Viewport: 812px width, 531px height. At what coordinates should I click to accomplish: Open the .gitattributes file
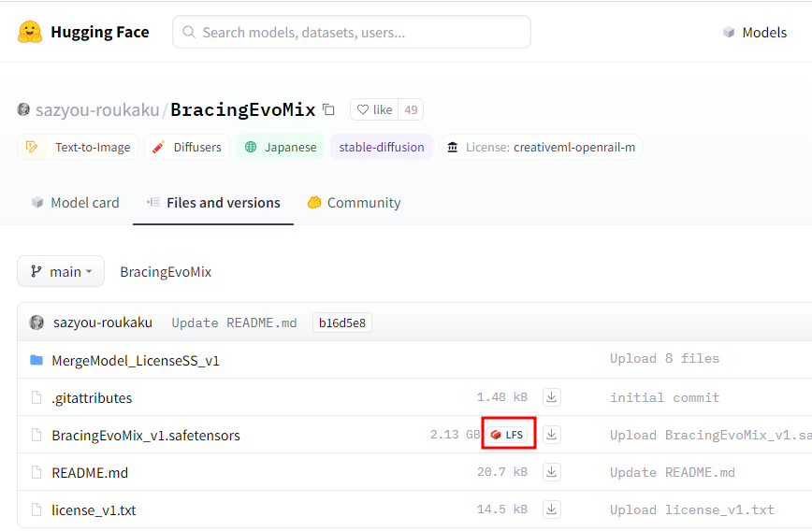point(92,397)
